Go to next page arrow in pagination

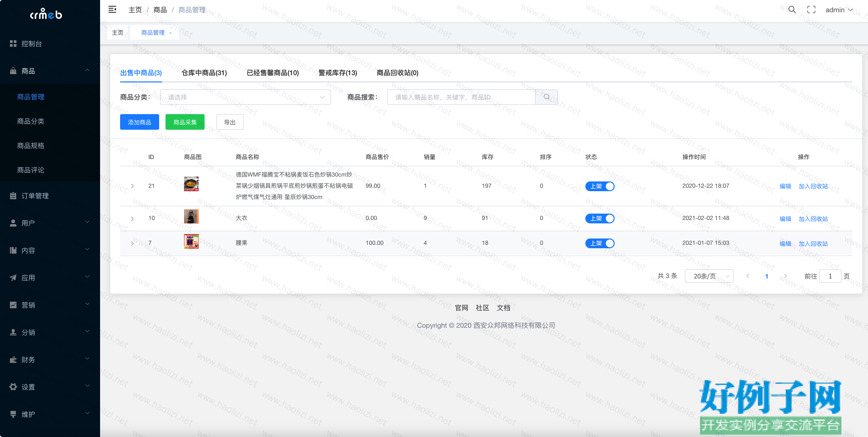coord(785,276)
